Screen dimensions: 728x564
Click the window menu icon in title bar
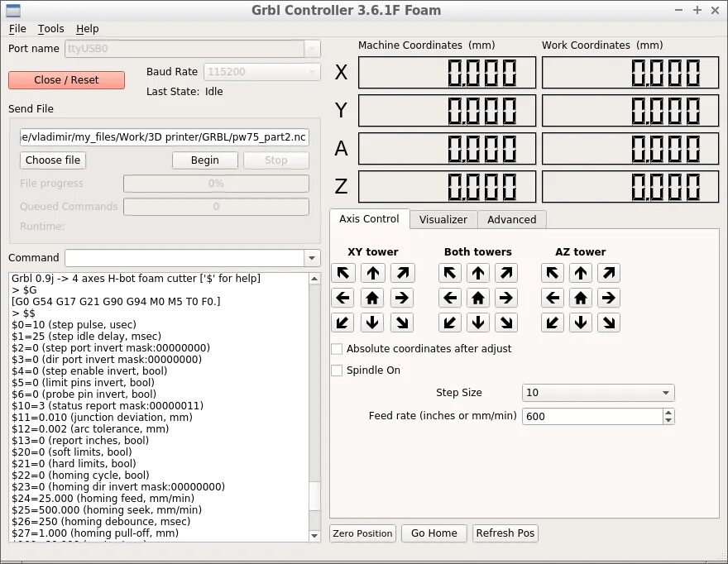13,10
